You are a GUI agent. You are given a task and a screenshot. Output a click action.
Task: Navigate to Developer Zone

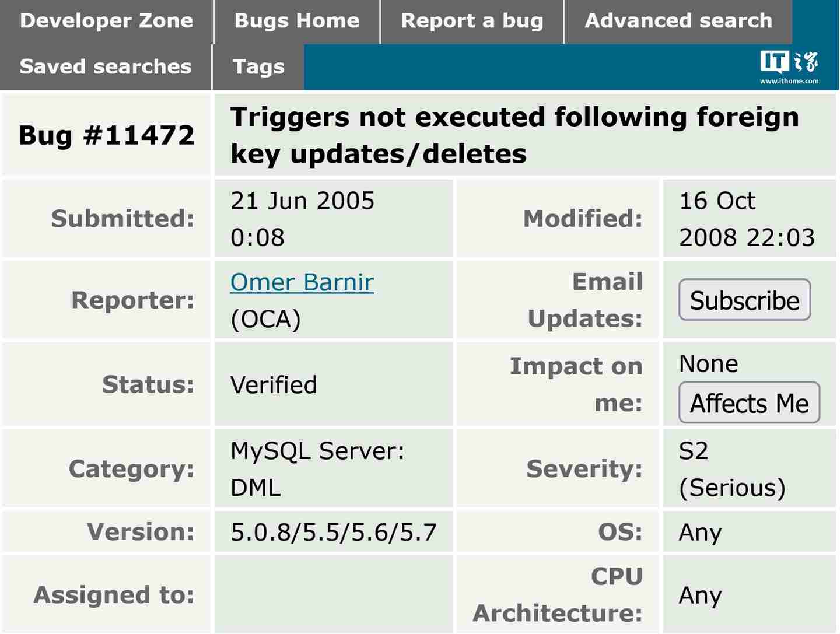coord(107,20)
